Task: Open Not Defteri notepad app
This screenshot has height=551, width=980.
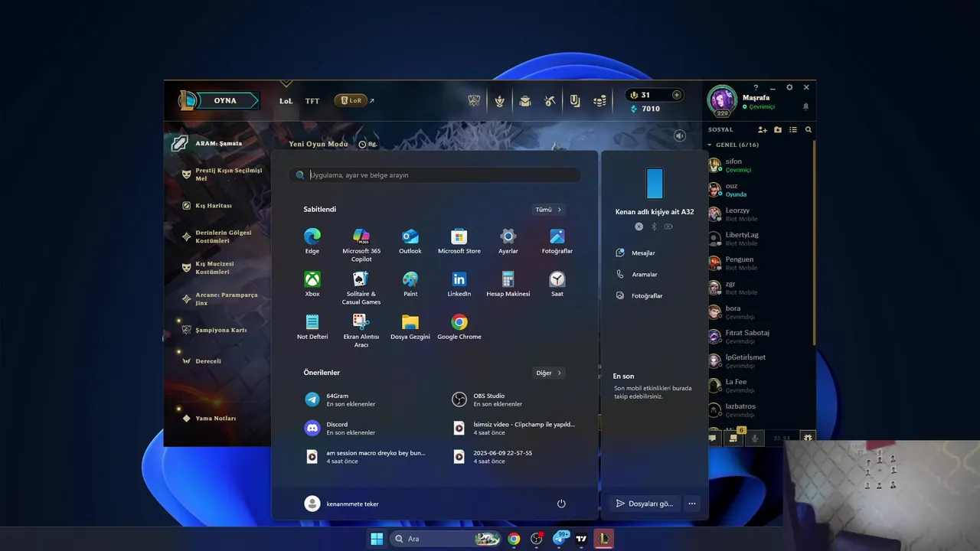Action: [x=312, y=327]
